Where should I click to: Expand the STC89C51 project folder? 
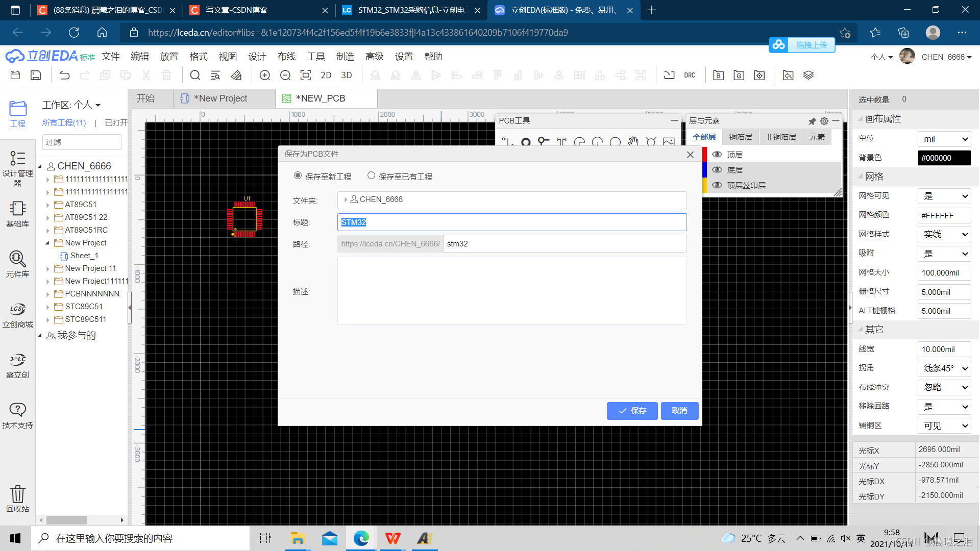pyautogui.click(x=48, y=307)
